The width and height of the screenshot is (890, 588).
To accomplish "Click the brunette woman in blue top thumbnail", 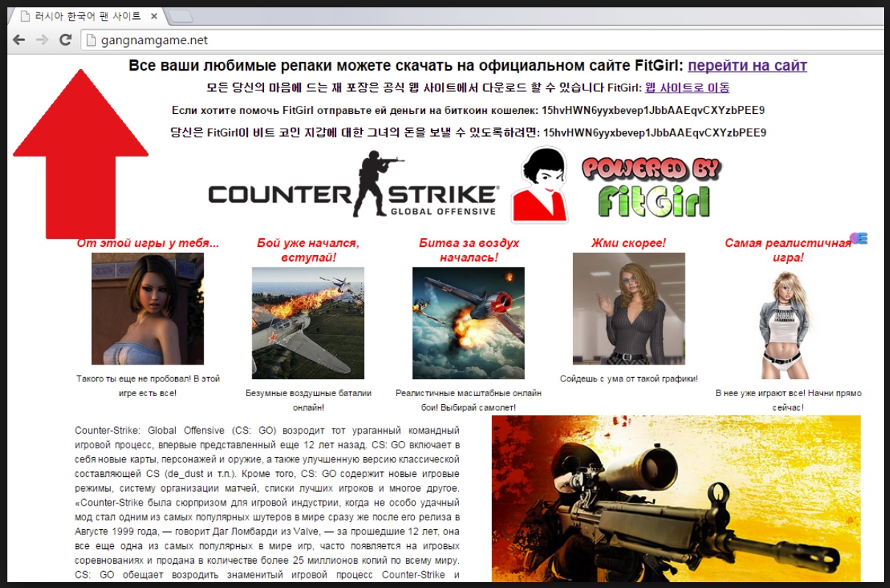I will click(x=148, y=309).
